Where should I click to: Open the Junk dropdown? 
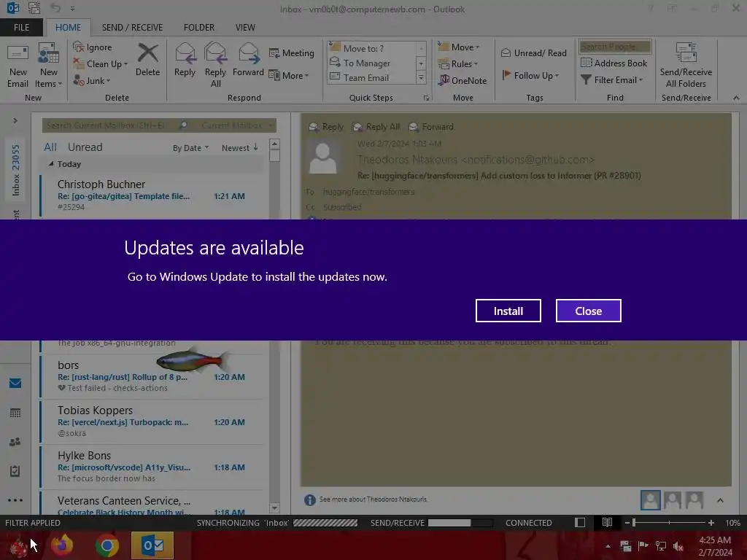[92, 80]
